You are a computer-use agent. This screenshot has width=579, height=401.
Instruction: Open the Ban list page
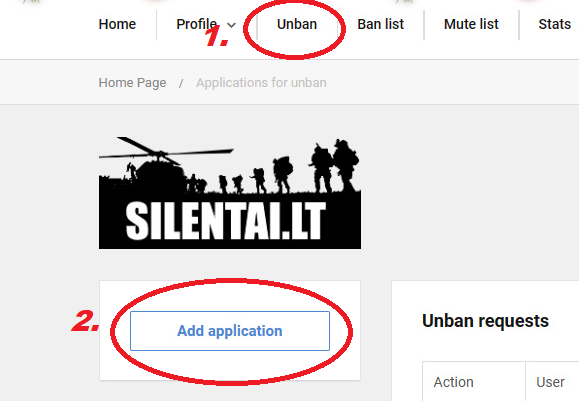[x=380, y=24]
